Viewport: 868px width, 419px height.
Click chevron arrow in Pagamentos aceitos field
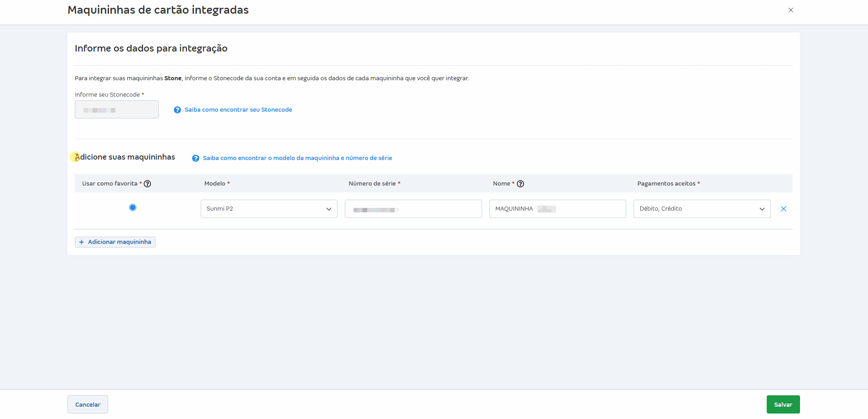[x=762, y=209]
